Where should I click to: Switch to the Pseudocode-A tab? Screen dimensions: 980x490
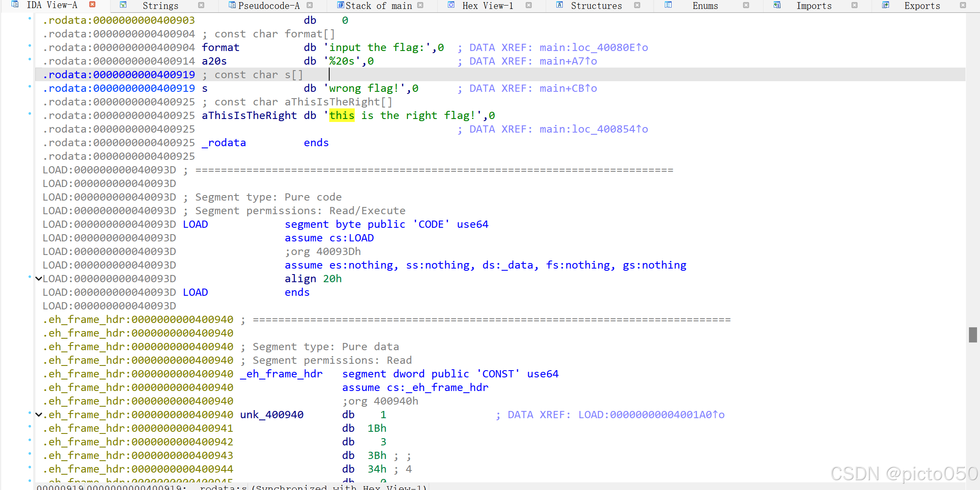tap(269, 5)
